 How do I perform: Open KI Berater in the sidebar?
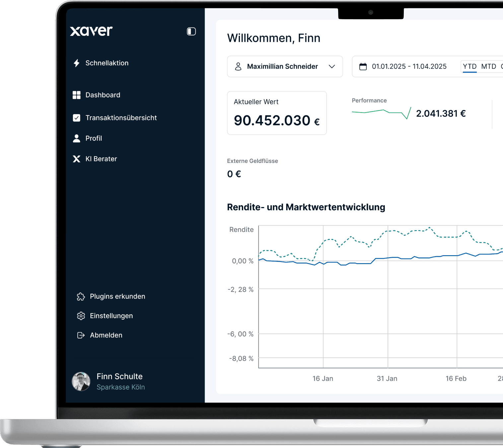(x=101, y=159)
